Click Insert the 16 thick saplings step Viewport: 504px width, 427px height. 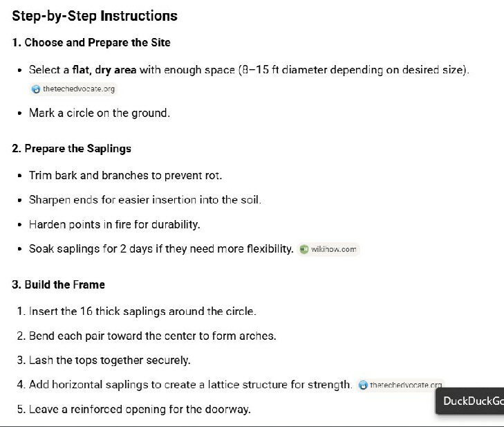137,311
